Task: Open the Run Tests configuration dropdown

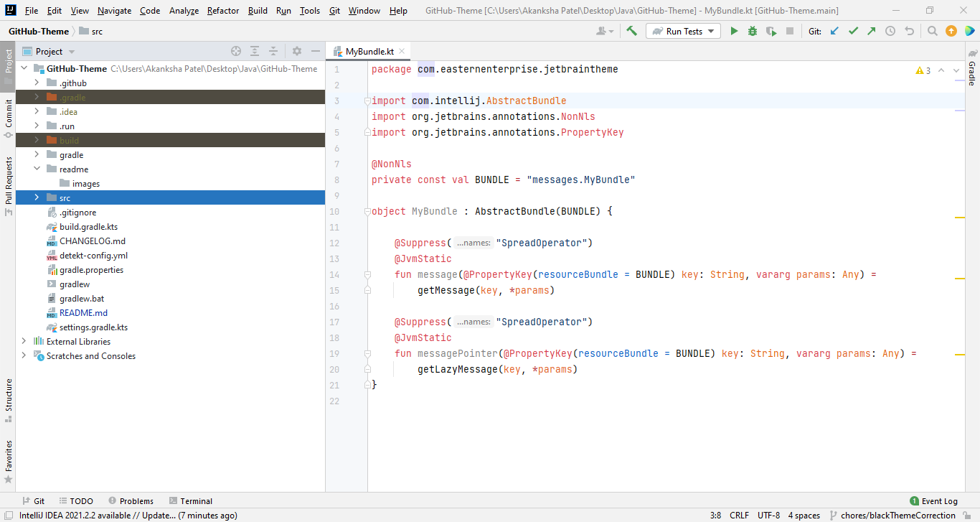Action: [x=683, y=31]
